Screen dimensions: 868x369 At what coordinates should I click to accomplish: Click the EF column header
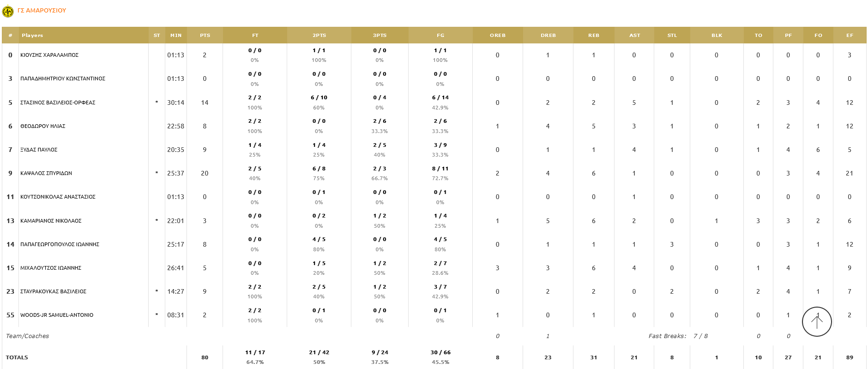tap(849, 35)
